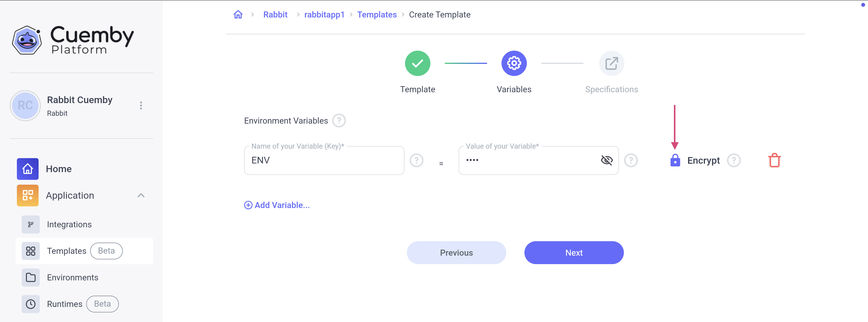Viewport: 868px width, 322px height.
Task: Navigate to rabbitapp1 breadcrumb
Action: (x=324, y=14)
